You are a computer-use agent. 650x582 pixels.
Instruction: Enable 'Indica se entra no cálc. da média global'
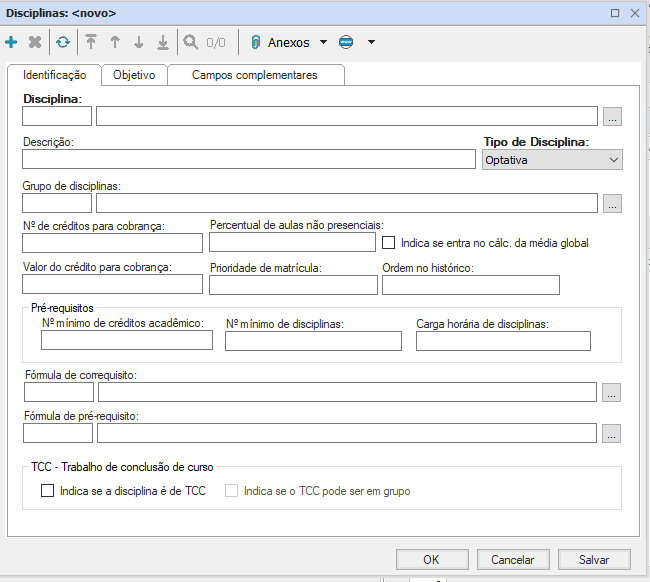pos(390,242)
